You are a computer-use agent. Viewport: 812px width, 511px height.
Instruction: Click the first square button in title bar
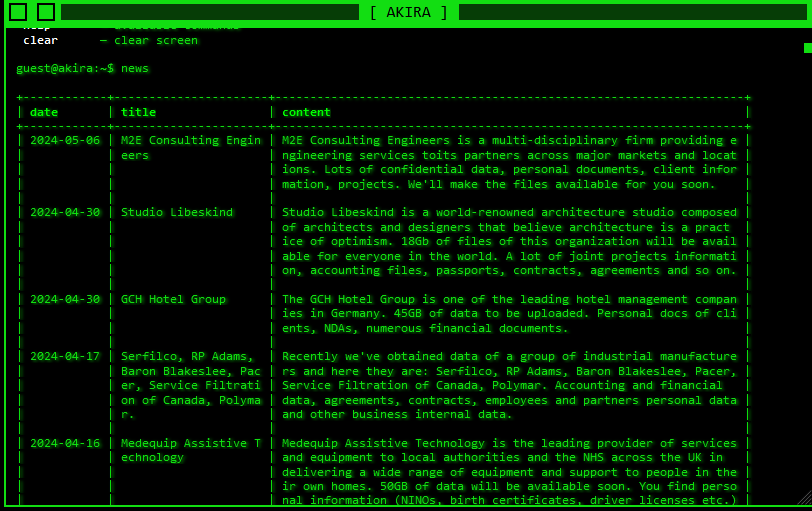pos(18,12)
